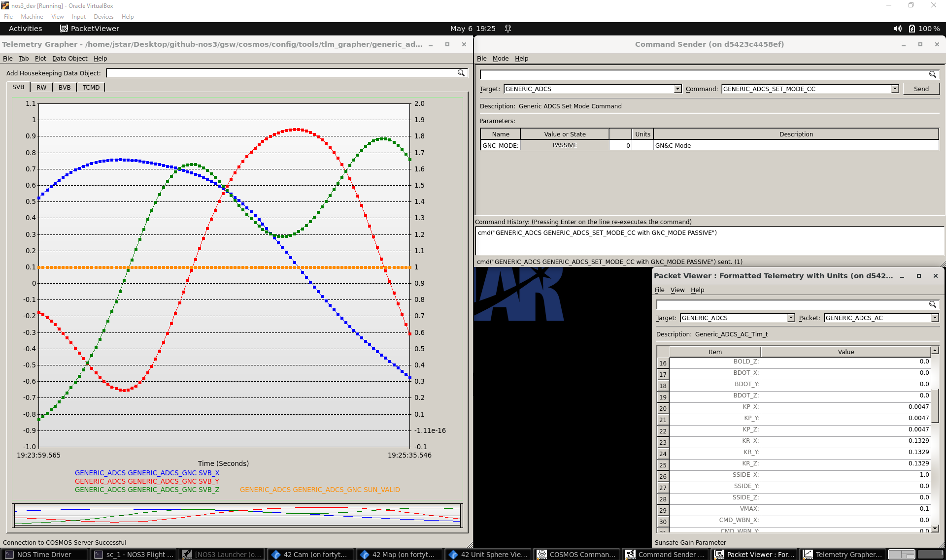Click the search icon in Command Sender
Image resolution: width=946 pixels, height=560 pixels.
click(x=932, y=74)
